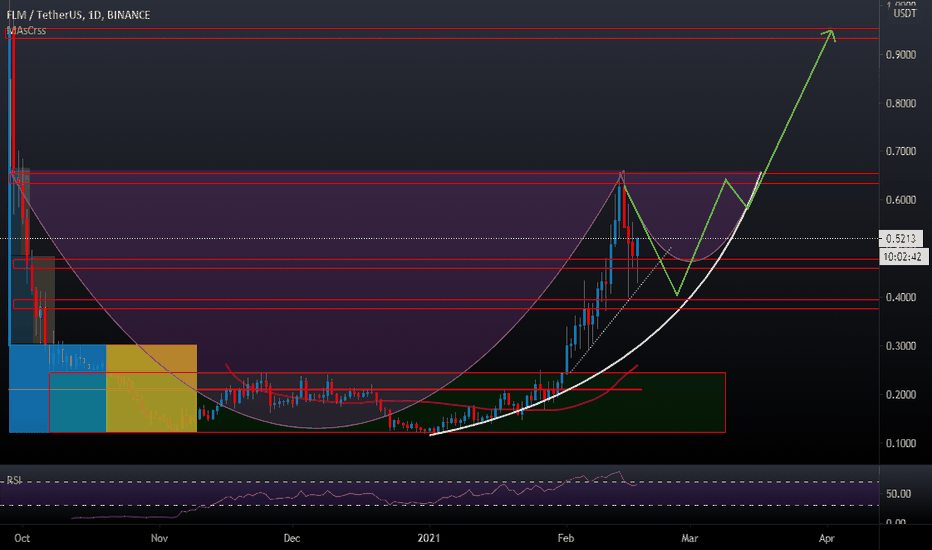Image resolution: width=932 pixels, height=550 pixels.
Task: Click the 0.2000 price axis label
Action: point(900,395)
